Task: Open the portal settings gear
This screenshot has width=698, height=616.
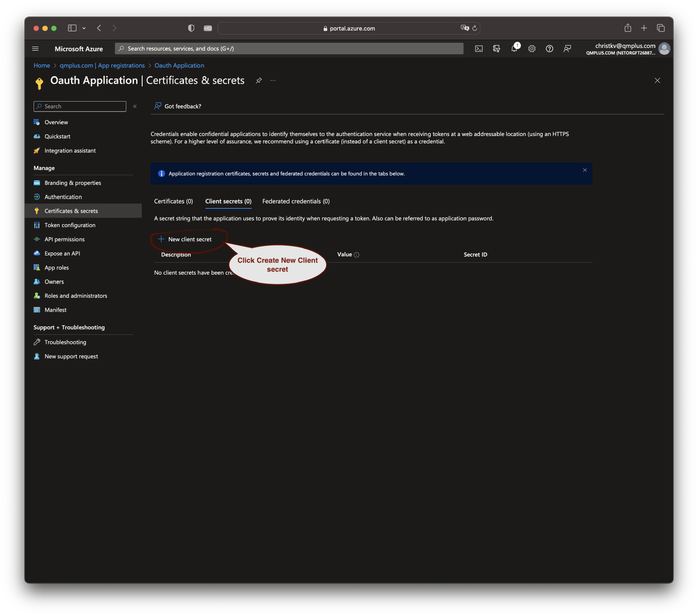Action: [532, 49]
